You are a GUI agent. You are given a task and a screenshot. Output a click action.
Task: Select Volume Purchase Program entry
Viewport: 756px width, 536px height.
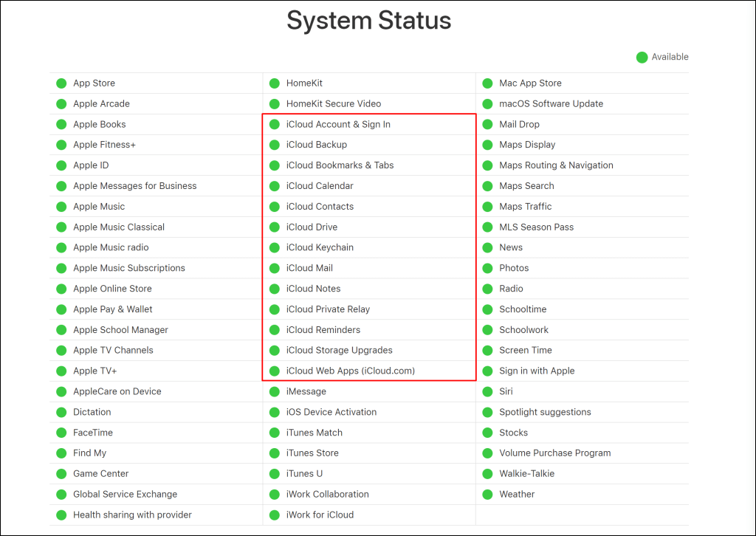[555, 453]
